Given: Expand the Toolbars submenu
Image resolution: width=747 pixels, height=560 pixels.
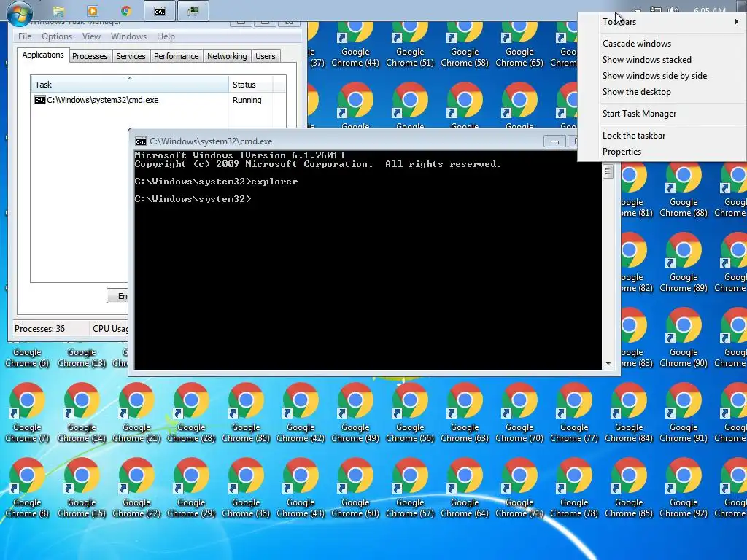Looking at the screenshot, I should 663,22.
